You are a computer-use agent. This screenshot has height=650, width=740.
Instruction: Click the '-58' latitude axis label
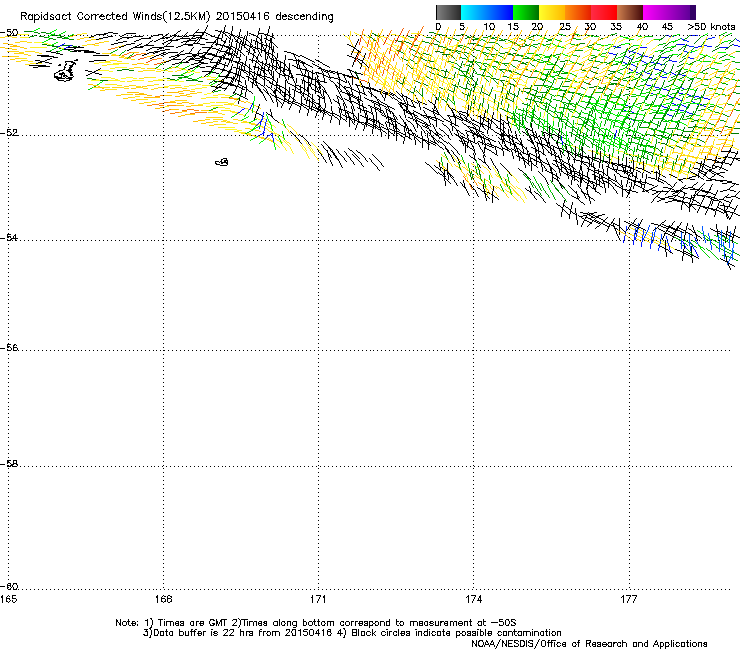[x=9, y=464]
